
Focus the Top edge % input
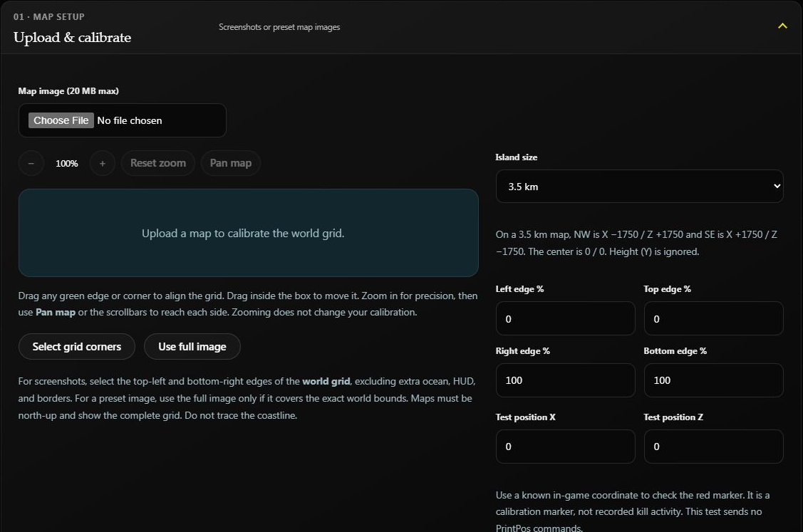tap(713, 318)
